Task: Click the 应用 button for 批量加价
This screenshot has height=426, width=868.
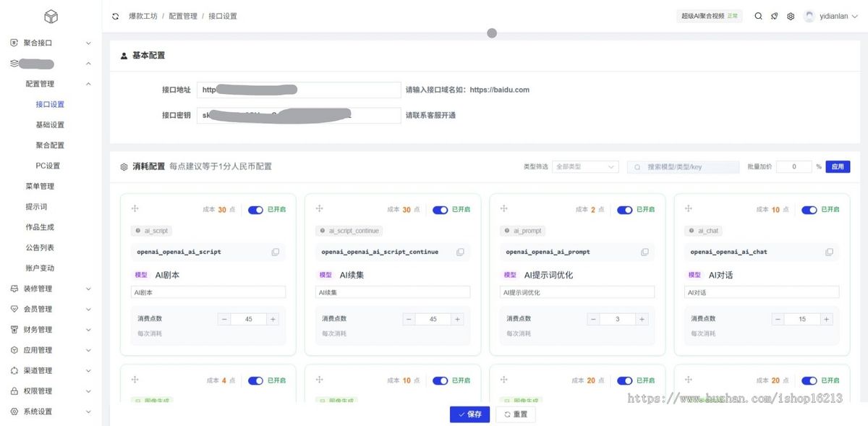Action: click(838, 166)
